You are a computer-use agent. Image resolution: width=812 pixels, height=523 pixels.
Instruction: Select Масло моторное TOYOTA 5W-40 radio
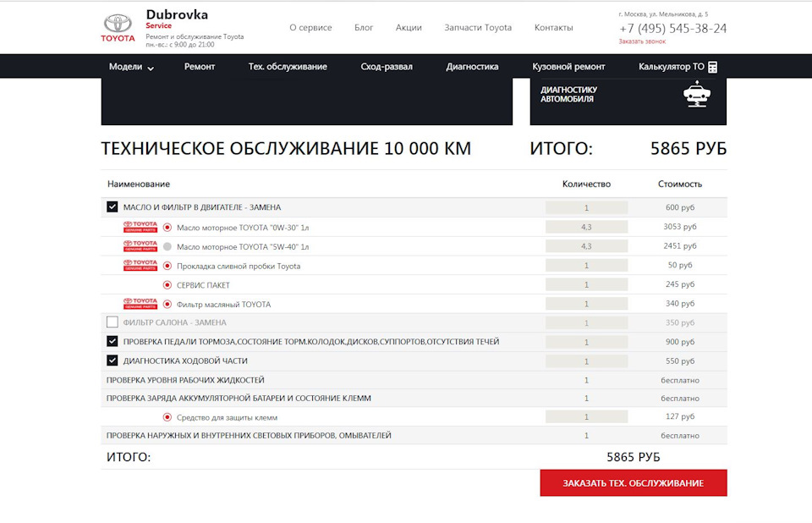pyautogui.click(x=167, y=246)
